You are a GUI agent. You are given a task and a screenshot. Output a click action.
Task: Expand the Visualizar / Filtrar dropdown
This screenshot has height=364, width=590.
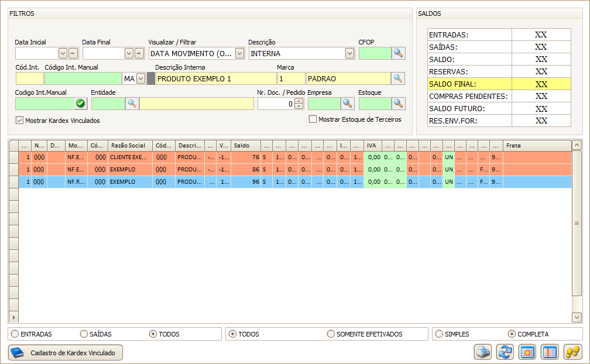239,54
